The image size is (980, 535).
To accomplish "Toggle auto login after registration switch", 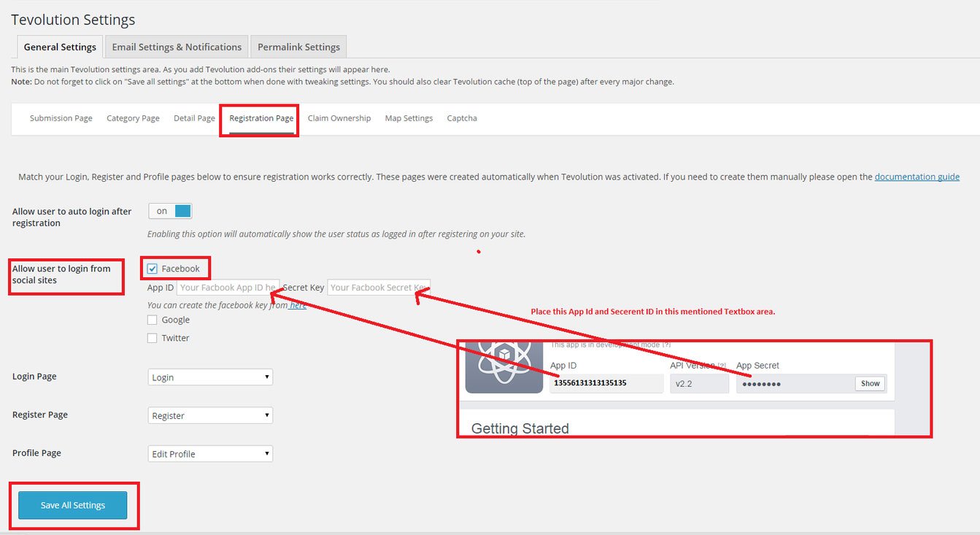I will click(x=170, y=211).
